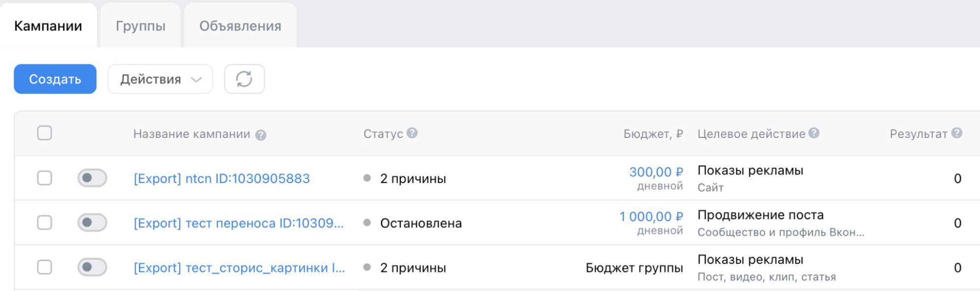The width and height of the screenshot is (980, 291).
Task: Click the status dot beside '2 причины'
Action: (x=367, y=178)
